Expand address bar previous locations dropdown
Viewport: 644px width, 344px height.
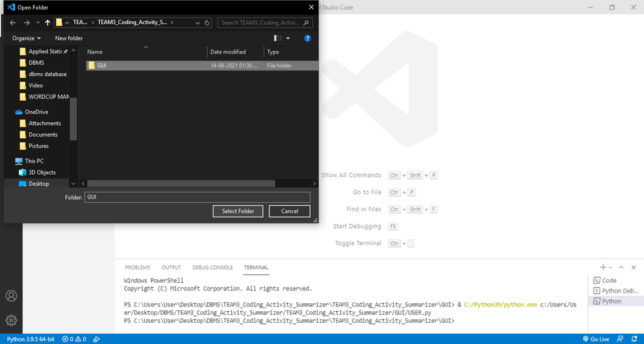[198, 22]
